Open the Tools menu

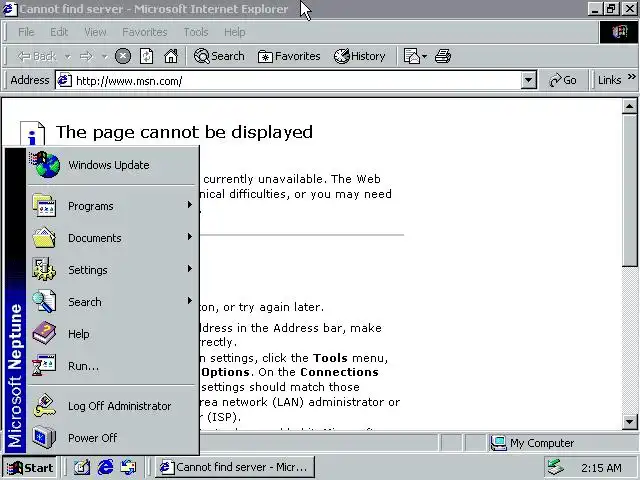pos(196,32)
